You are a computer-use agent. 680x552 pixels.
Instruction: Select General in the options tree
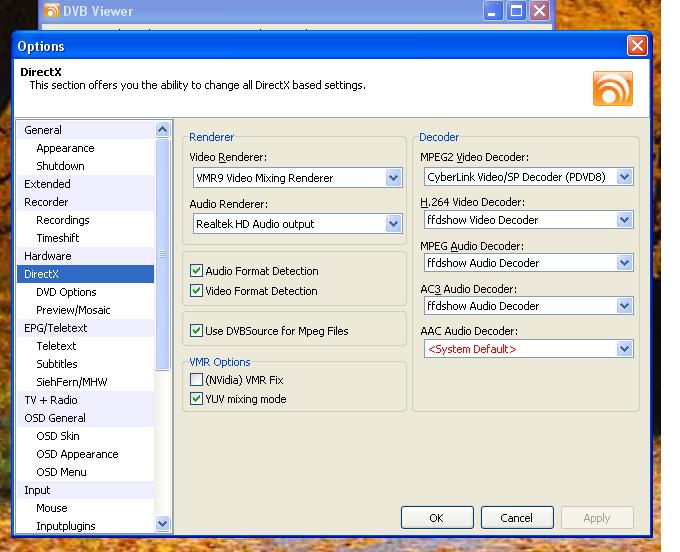(85, 130)
